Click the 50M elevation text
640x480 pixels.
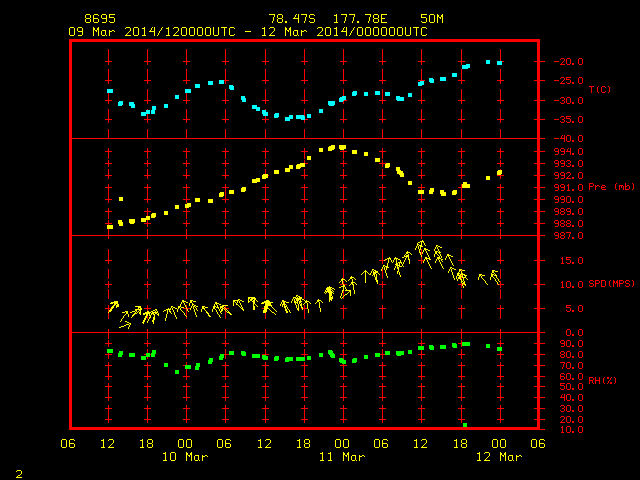pos(432,19)
